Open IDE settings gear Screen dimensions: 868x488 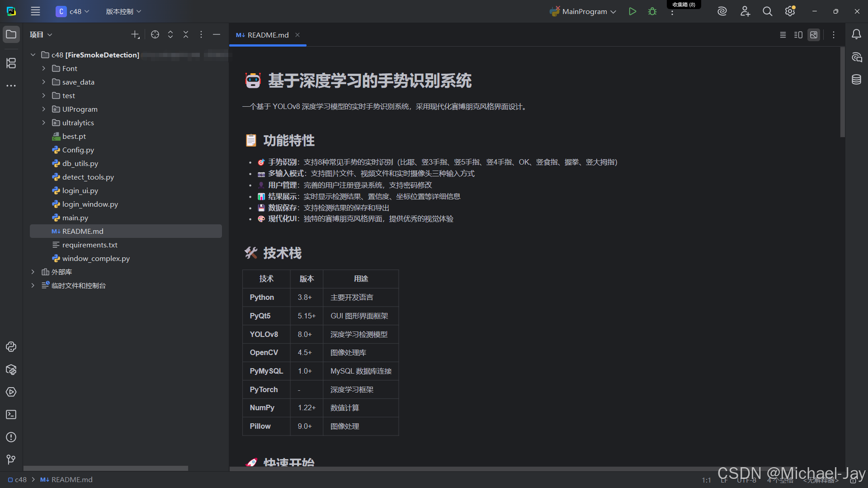coord(790,11)
